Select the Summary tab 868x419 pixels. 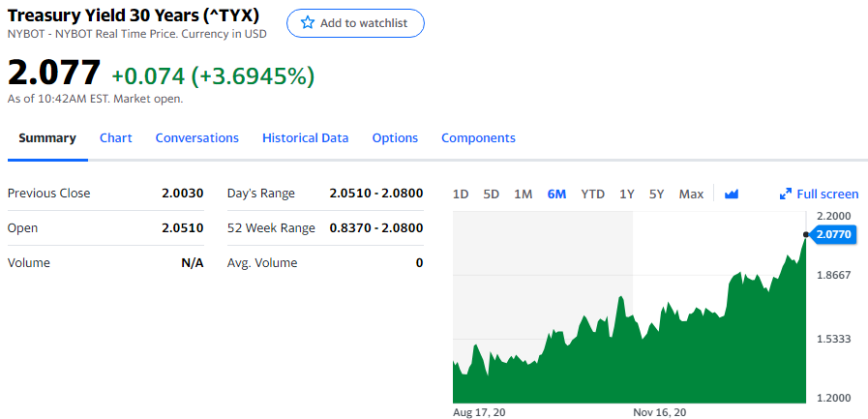pos(47,138)
